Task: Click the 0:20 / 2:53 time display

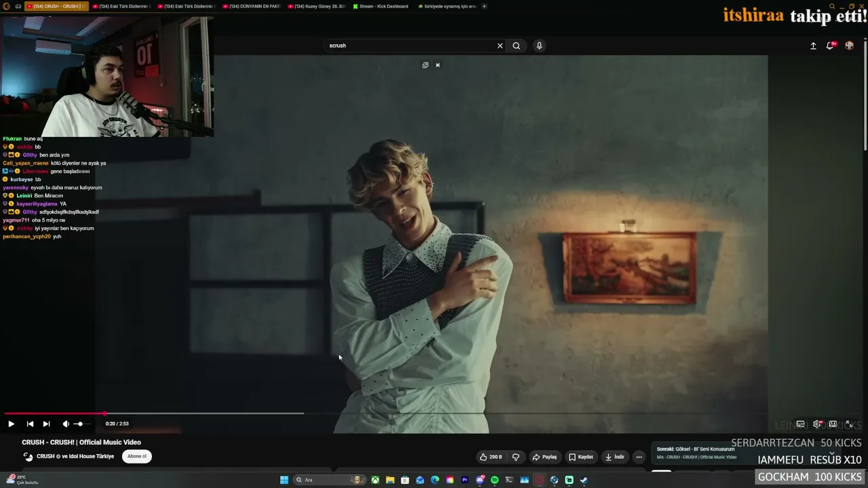Action: (117, 424)
